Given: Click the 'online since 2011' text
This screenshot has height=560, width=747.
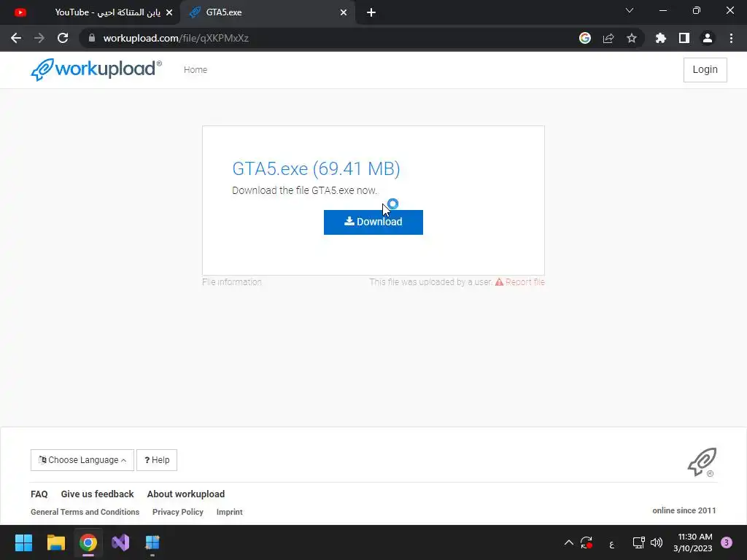Looking at the screenshot, I should [684, 510].
